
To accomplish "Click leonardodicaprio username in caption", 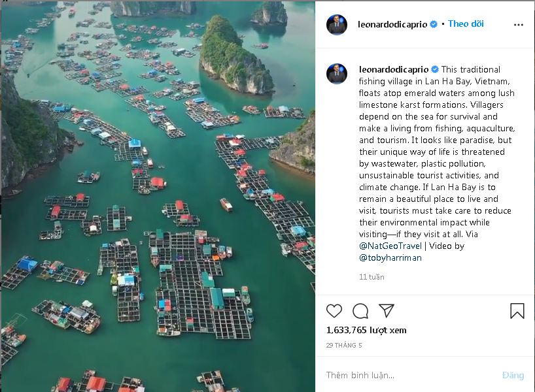I will coord(394,69).
